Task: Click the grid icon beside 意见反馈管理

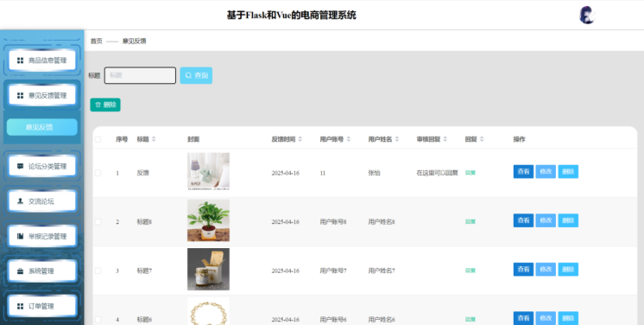Action: tap(20, 95)
